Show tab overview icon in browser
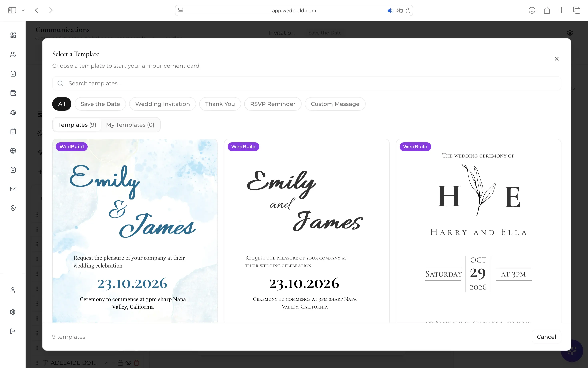This screenshot has height=368, width=588. click(577, 10)
